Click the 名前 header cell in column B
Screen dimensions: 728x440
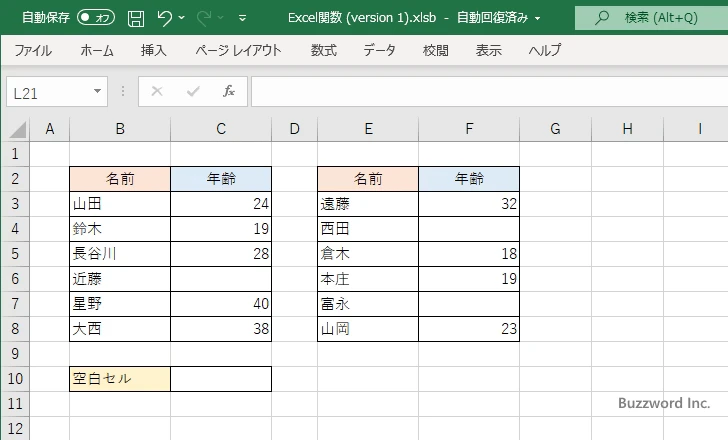pos(120,179)
